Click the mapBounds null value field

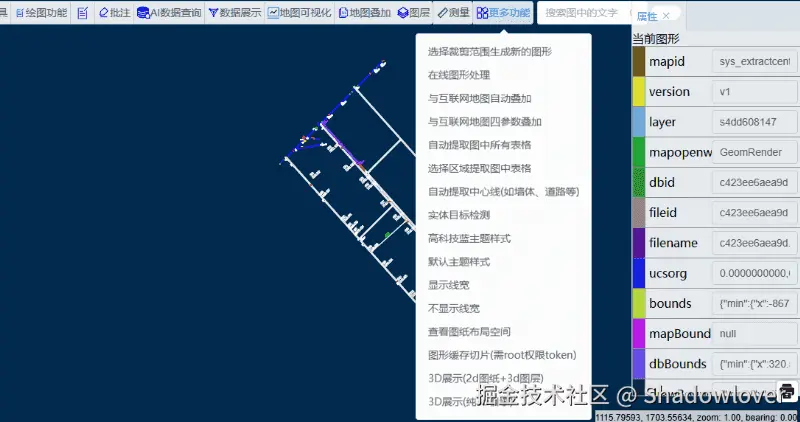pos(755,334)
